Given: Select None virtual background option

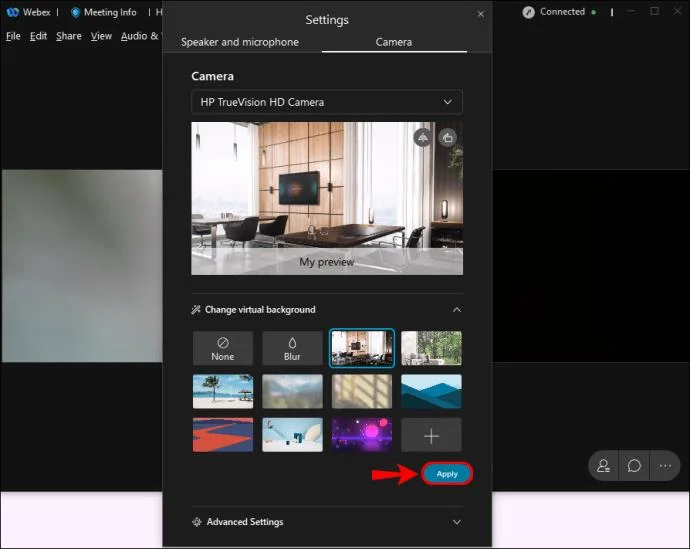Looking at the screenshot, I should coord(223,348).
